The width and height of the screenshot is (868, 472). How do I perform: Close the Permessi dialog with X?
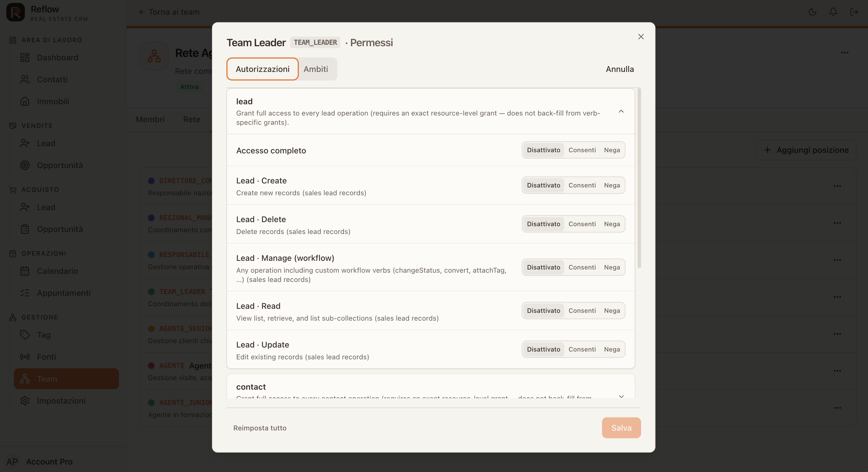pos(640,37)
